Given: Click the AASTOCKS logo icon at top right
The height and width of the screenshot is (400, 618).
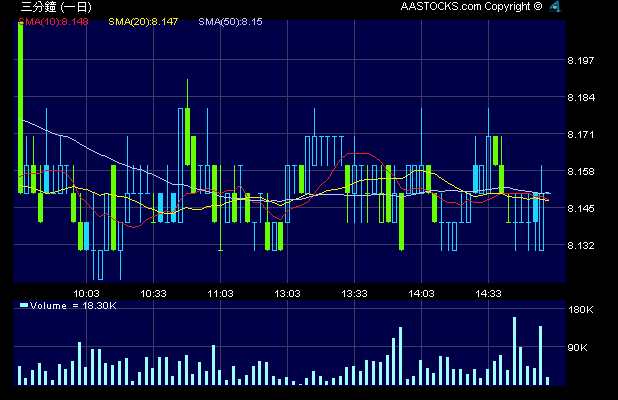Looking at the screenshot, I should point(555,6).
